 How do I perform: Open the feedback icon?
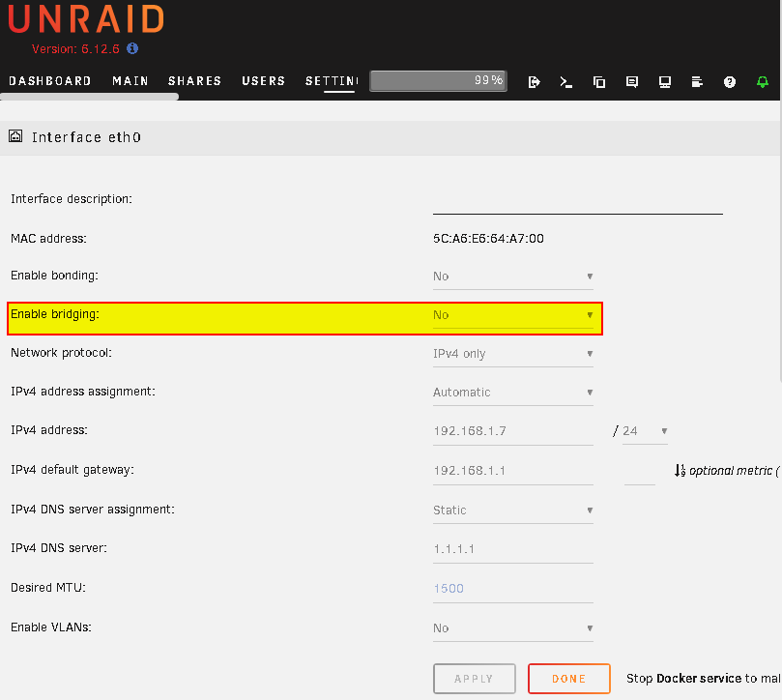point(632,82)
